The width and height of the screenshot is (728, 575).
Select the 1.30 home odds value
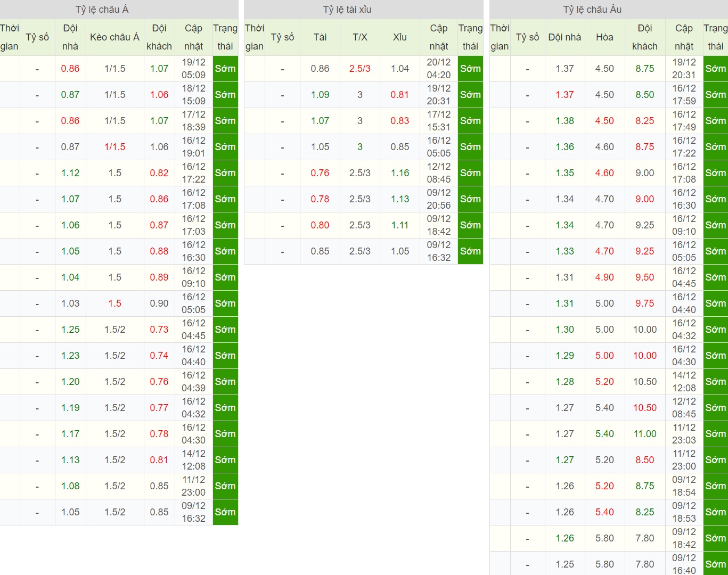point(565,330)
